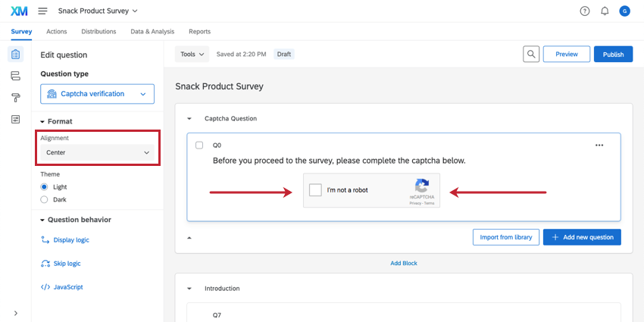Open the Q0 three-dot options menu

point(599,145)
